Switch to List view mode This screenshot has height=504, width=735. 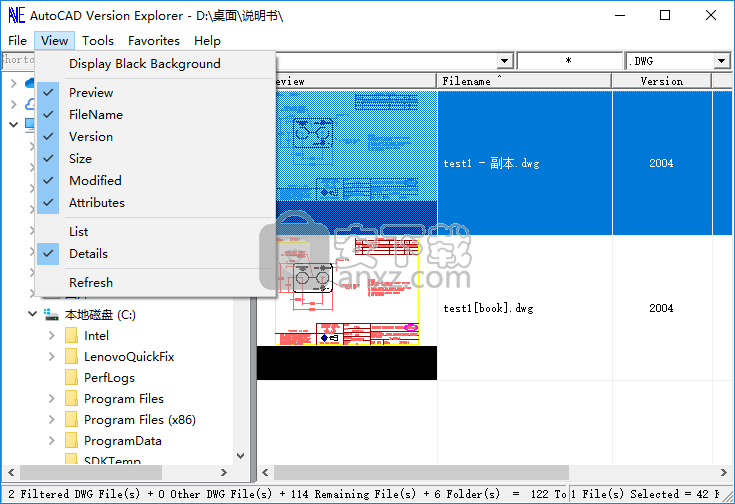click(155, 232)
